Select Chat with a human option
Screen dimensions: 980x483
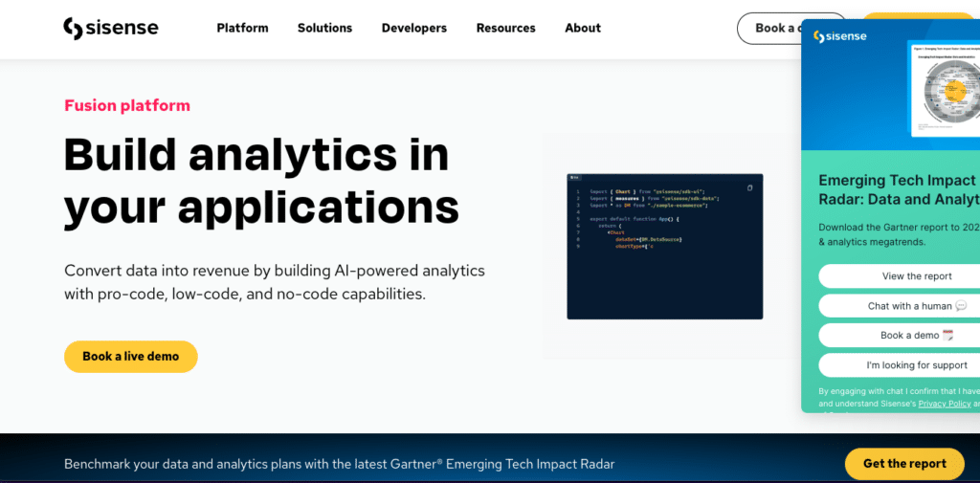900,306
